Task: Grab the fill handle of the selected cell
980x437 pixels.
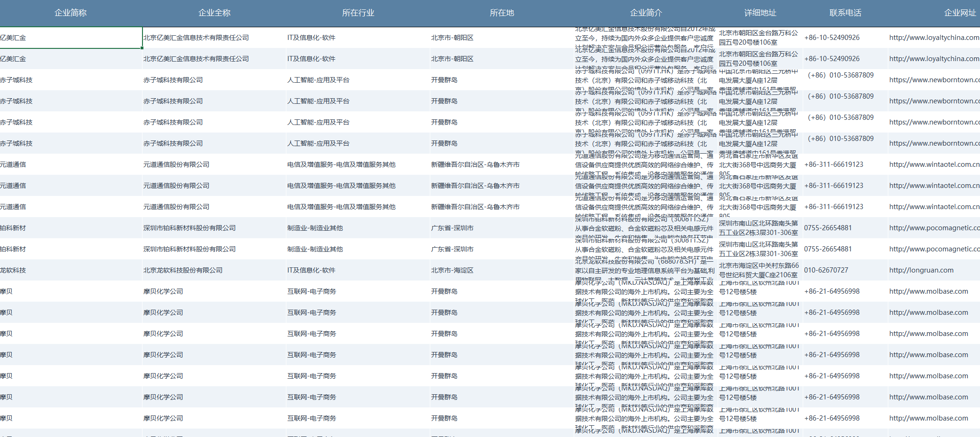Action: pos(142,48)
